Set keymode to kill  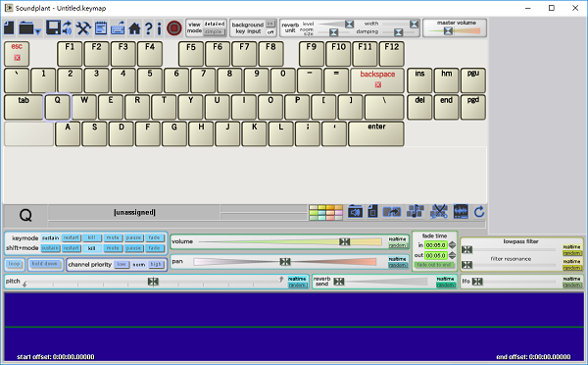pyautogui.click(x=91, y=237)
